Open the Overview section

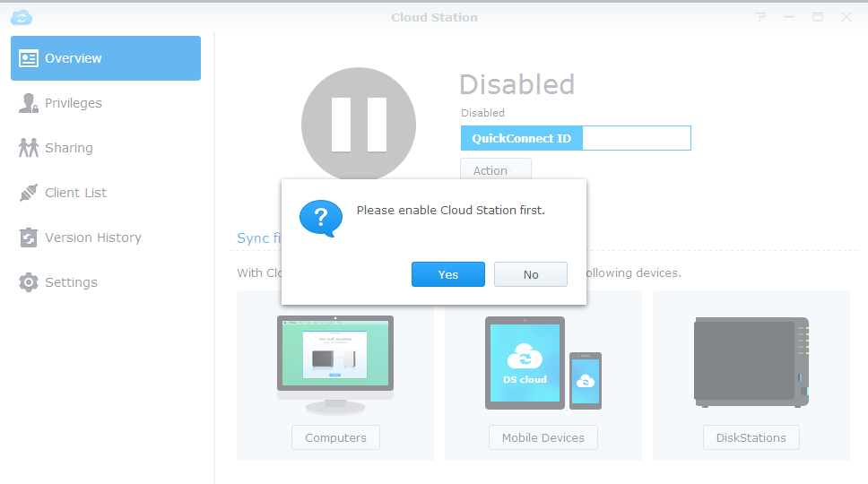[x=106, y=58]
